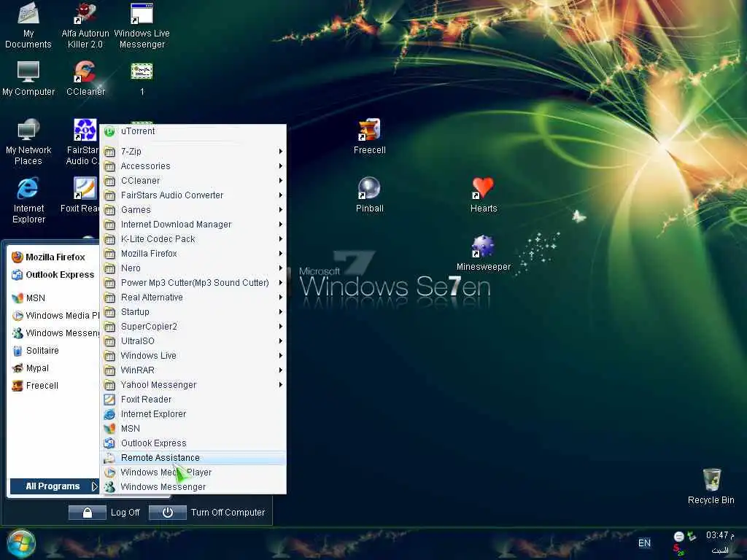Open Windows Live Messenger desktop shortcut
Screen dimensions: 747x560
click(x=142, y=25)
